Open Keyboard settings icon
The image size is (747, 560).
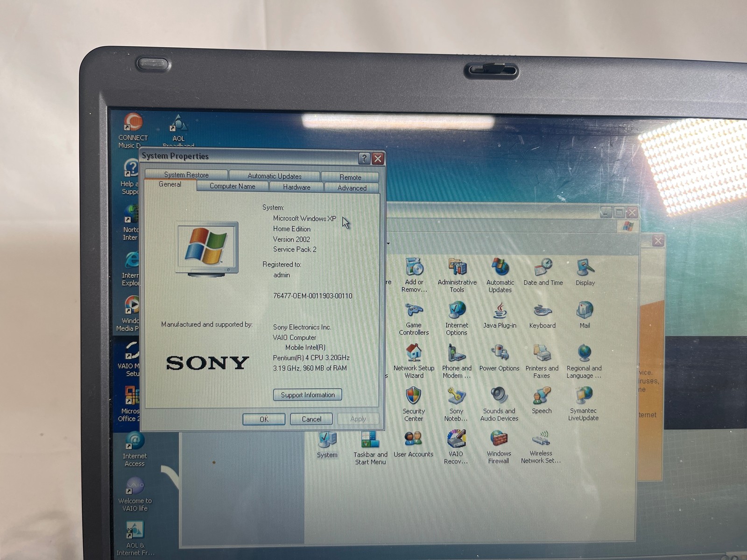pyautogui.click(x=543, y=315)
